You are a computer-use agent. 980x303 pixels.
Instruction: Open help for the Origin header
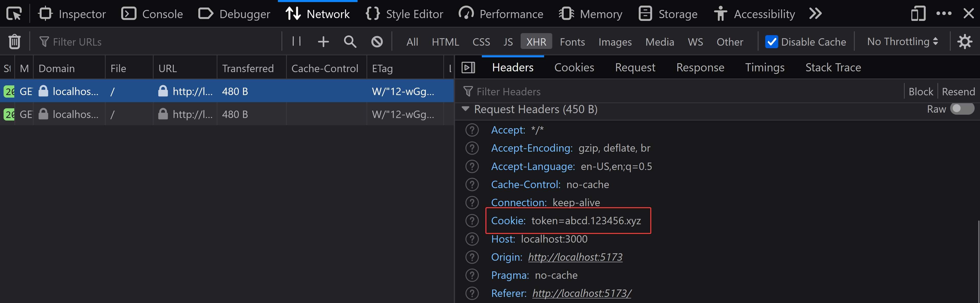pyautogui.click(x=472, y=257)
